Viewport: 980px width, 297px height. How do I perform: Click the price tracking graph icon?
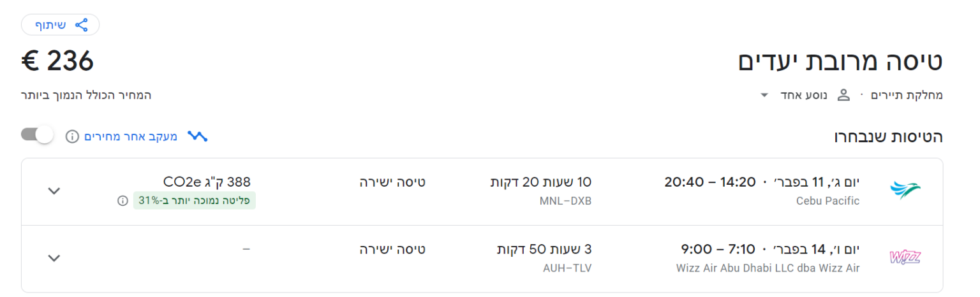[198, 136]
